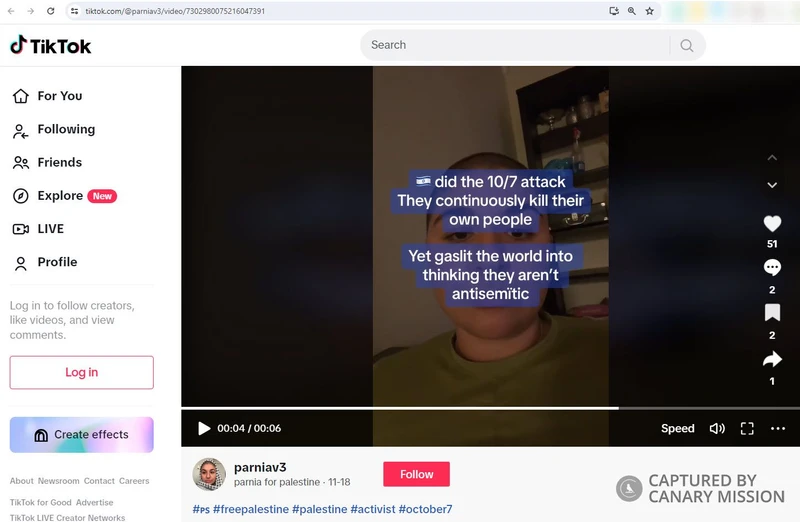The width and height of the screenshot is (800, 522).
Task: Follow parniav3
Action: click(x=416, y=474)
